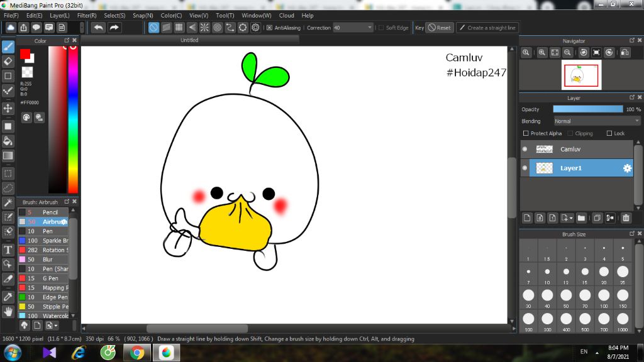Expand brush panel add dropdown
The height and width of the screenshot is (362, 644).
56,326
